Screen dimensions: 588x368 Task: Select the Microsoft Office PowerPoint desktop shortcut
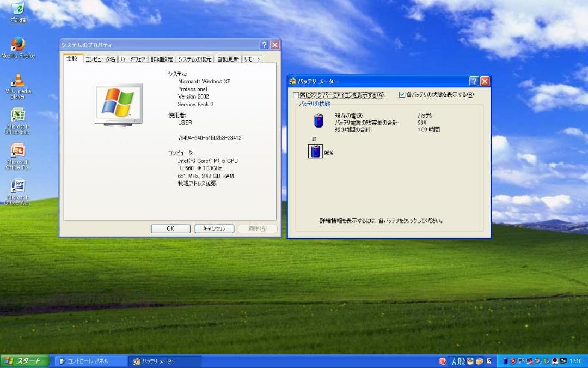pos(18,156)
